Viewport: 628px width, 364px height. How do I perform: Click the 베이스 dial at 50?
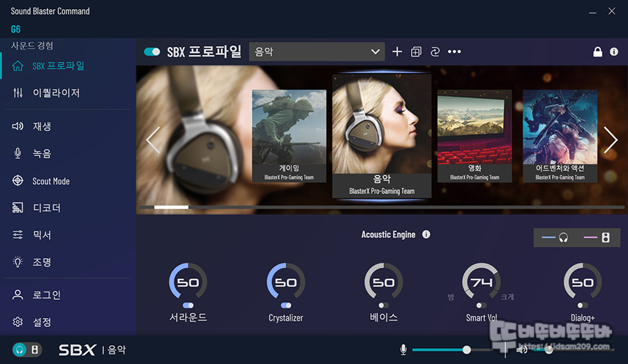[383, 282]
